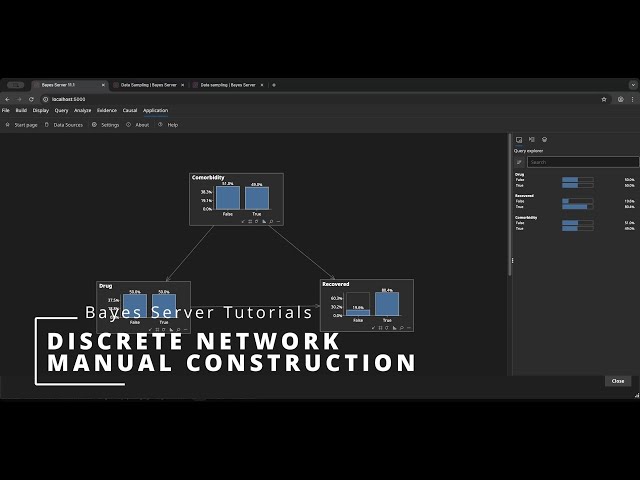Open Settings in the Application toolbar
Viewport: 640px width, 480px height.
click(x=106, y=125)
